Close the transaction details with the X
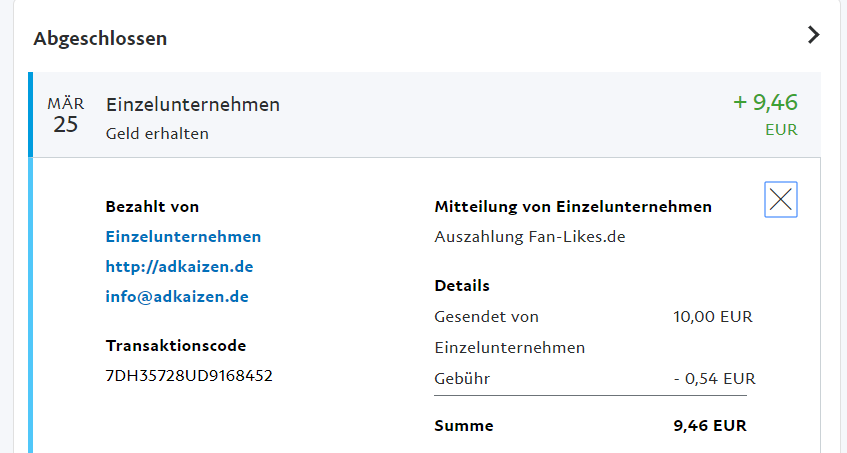Viewport: 847px width, 453px height. pos(781,200)
